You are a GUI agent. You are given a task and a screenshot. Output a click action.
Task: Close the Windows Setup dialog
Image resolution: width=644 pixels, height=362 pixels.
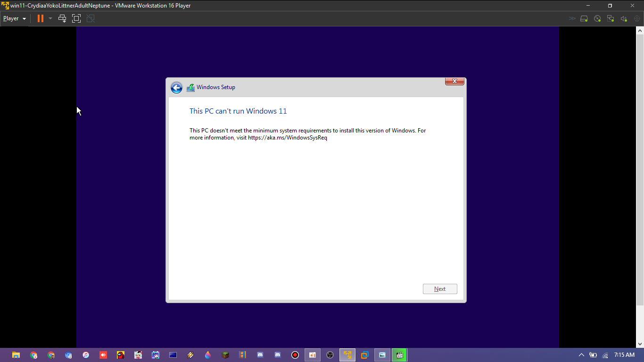[454, 81]
